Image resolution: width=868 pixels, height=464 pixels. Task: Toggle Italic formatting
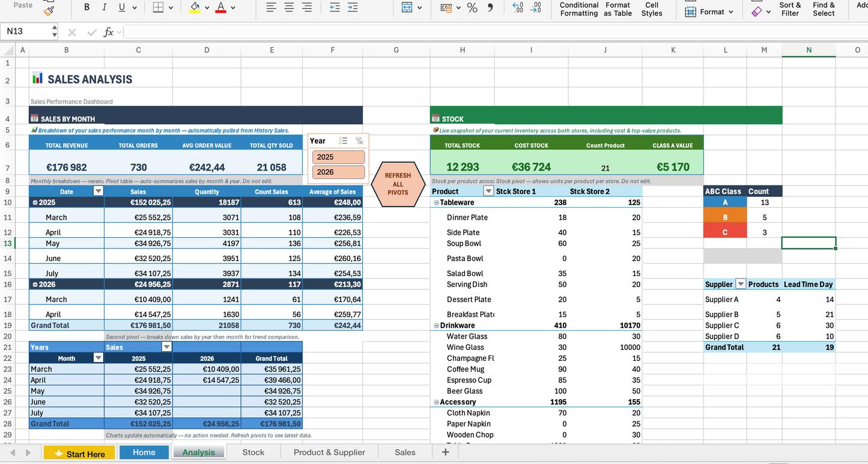point(104,7)
